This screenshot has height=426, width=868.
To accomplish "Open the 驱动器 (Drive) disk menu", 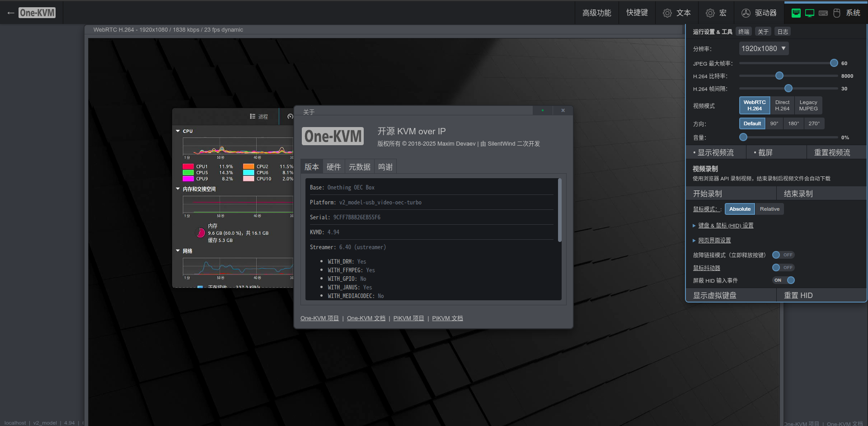I will click(759, 13).
